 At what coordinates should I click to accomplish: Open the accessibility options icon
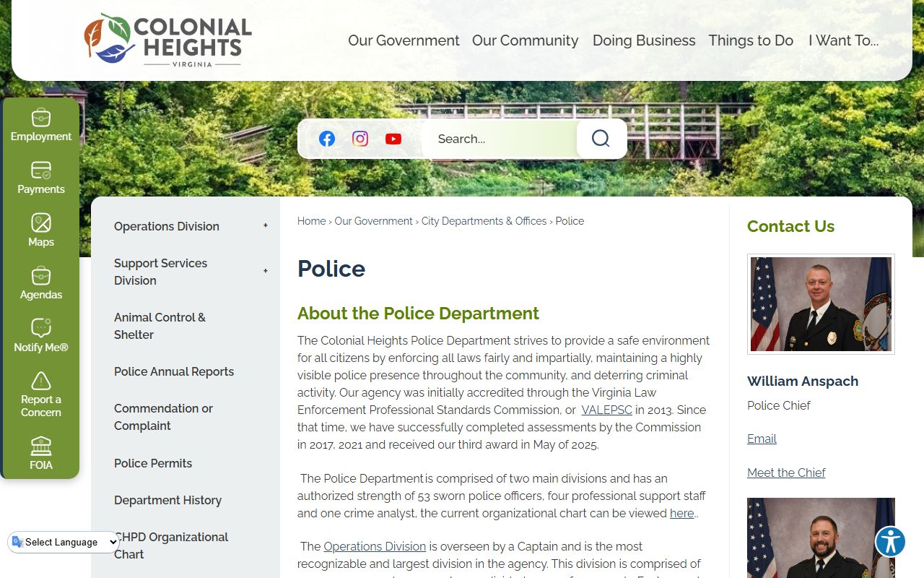(891, 541)
